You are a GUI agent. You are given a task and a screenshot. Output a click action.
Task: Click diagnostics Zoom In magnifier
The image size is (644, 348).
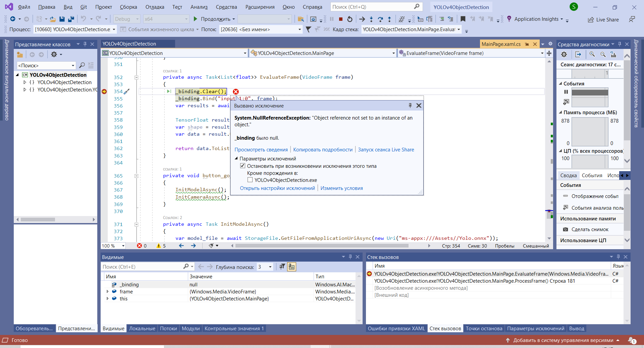(x=592, y=54)
